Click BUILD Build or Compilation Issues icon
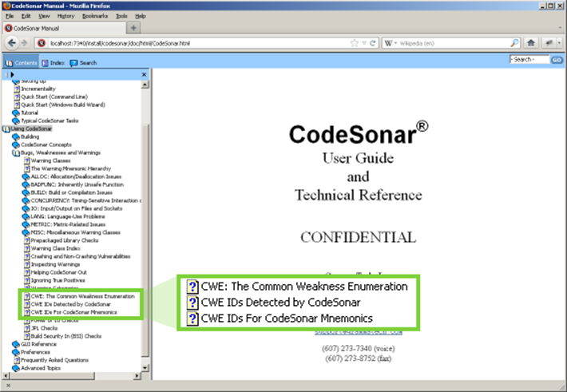This screenshot has height=392, width=567. (x=26, y=192)
